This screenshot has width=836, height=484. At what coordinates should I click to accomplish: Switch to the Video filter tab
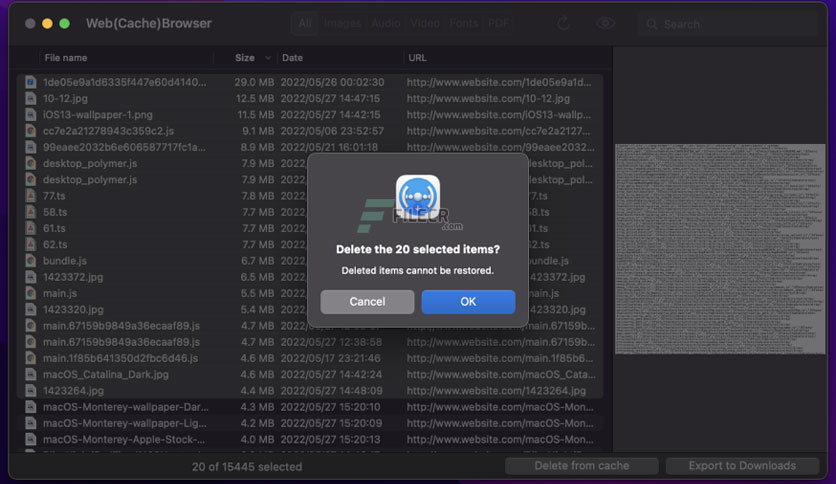[425, 23]
